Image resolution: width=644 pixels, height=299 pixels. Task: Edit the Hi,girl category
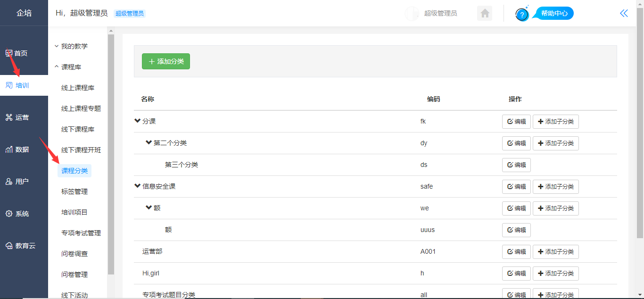pyautogui.click(x=516, y=274)
